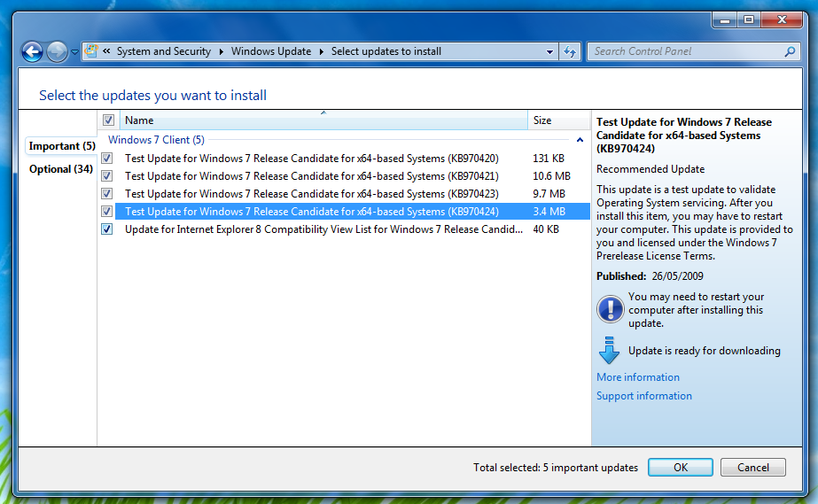This screenshot has width=818, height=504.
Task: Open the arrow after Windows Update breadcrumb
Action: pos(322,51)
